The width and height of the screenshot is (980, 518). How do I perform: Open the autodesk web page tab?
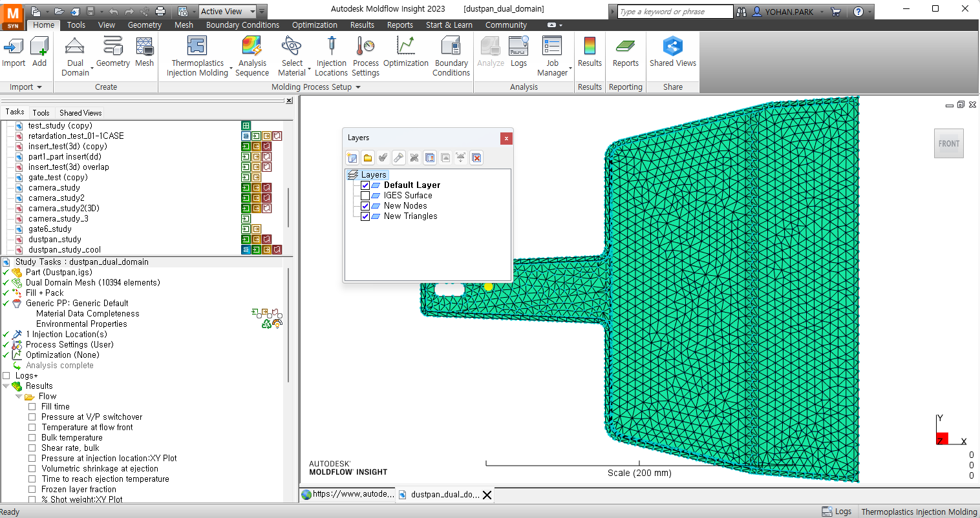coord(348,495)
